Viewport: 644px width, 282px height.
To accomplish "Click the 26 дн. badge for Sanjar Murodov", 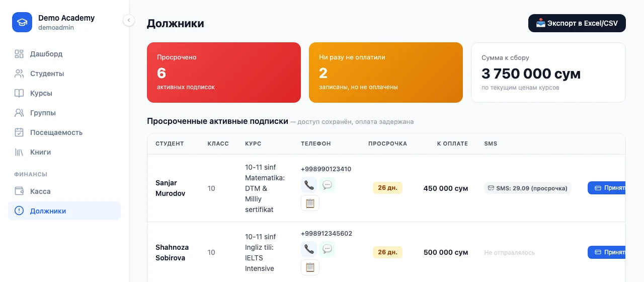I will tap(387, 188).
